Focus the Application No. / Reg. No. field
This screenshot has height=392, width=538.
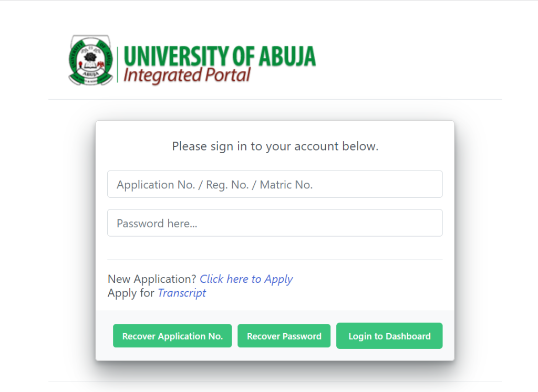[x=275, y=184]
